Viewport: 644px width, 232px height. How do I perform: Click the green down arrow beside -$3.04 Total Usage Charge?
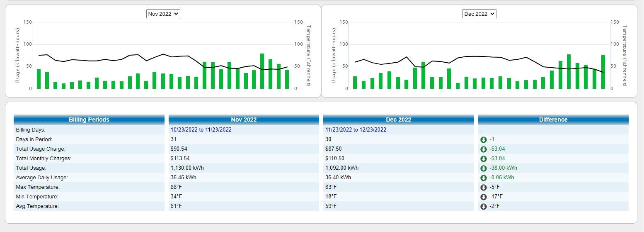click(x=483, y=149)
